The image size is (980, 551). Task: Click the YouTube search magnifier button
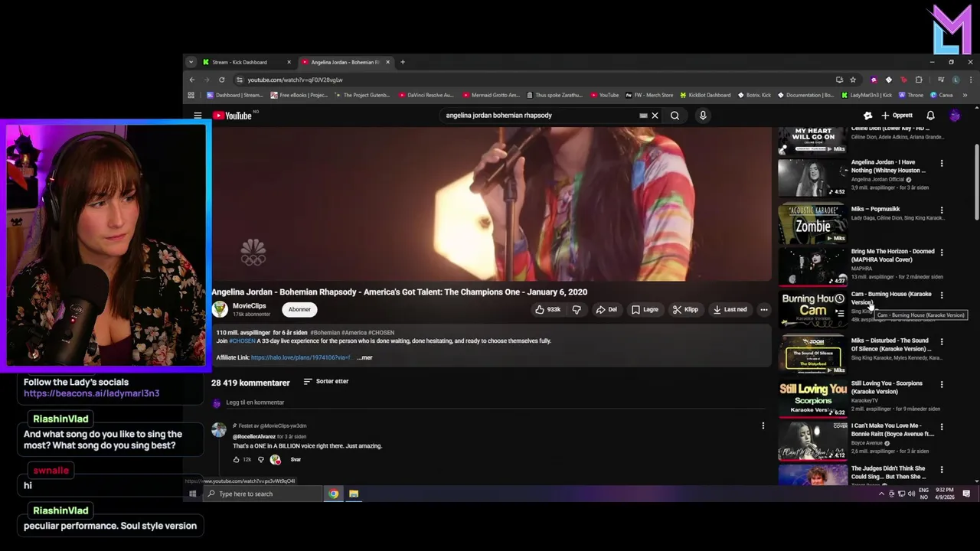(x=675, y=116)
